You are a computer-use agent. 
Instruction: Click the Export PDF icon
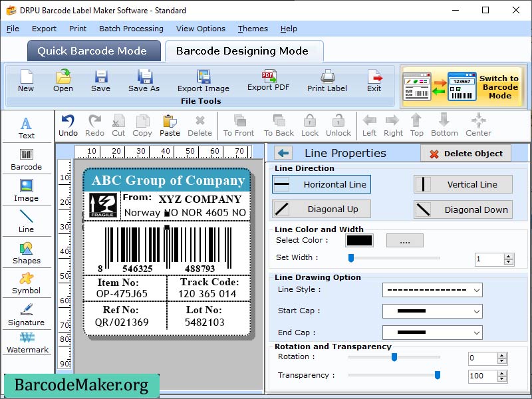coord(269,82)
